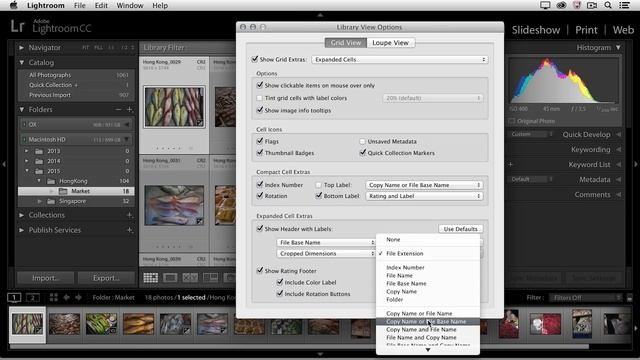Viewport: 640px width, 360px height.
Task: Open the File menu
Action: [x=80, y=5]
